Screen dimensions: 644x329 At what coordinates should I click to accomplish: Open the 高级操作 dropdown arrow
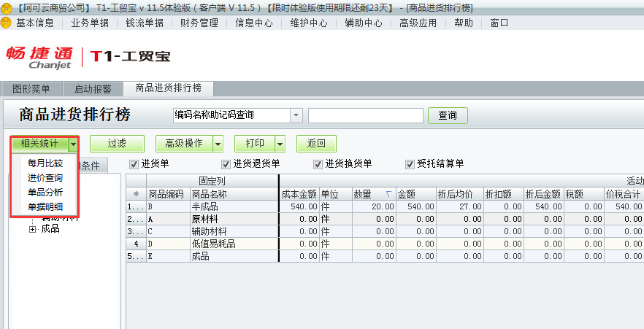[218, 144]
